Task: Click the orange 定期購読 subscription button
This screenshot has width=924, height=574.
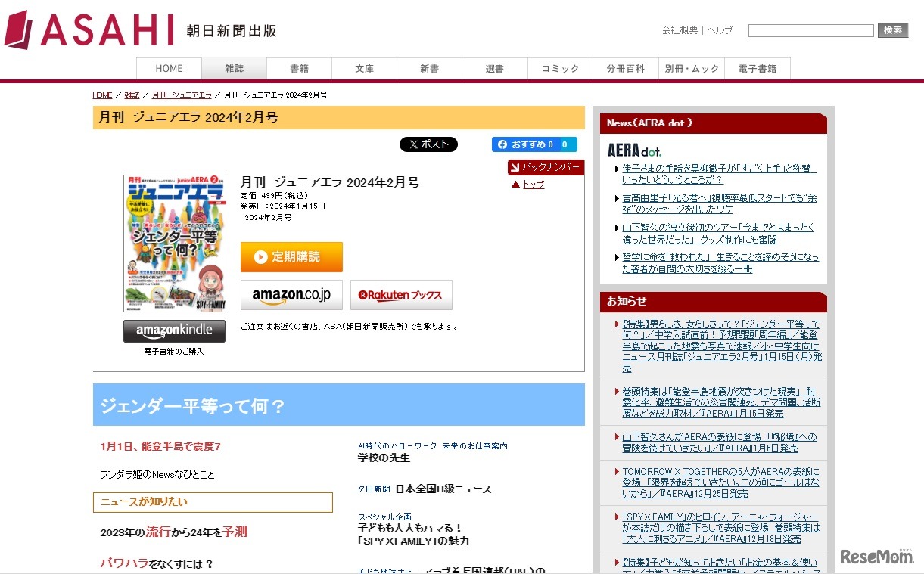Action: pyautogui.click(x=291, y=257)
